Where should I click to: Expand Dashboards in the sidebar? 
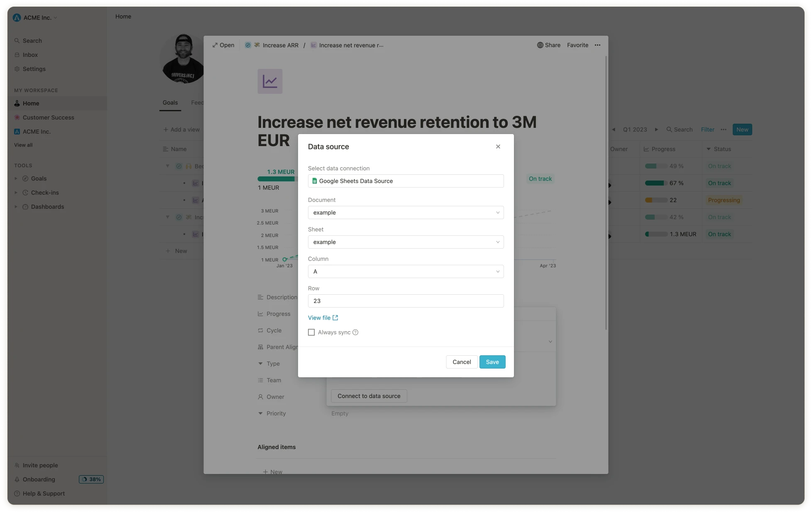[x=16, y=207]
